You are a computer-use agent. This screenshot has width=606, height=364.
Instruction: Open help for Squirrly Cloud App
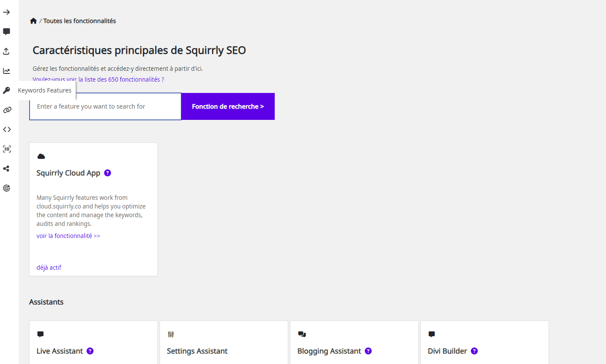click(108, 173)
